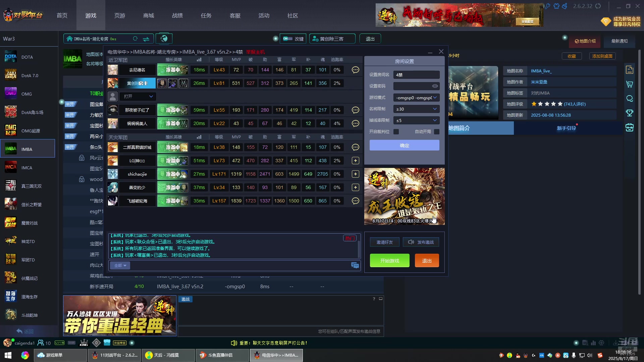Toggle the 改键 ON switch
644x362 pixels.
[287, 39]
